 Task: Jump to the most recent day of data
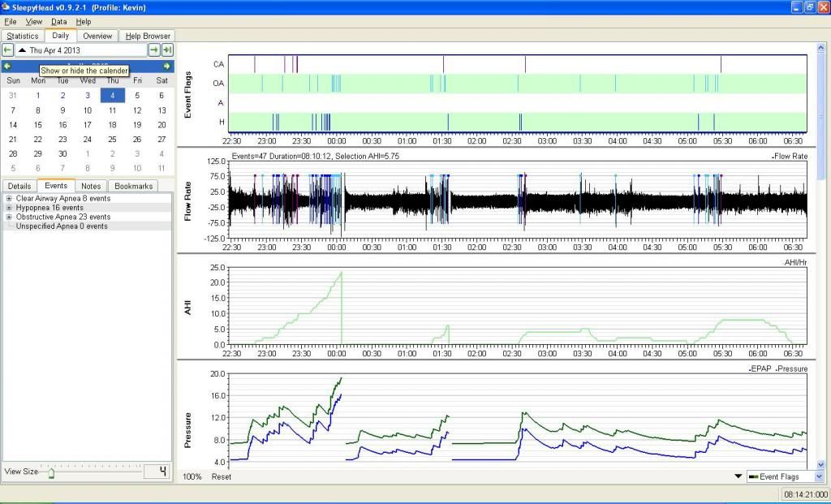167,50
